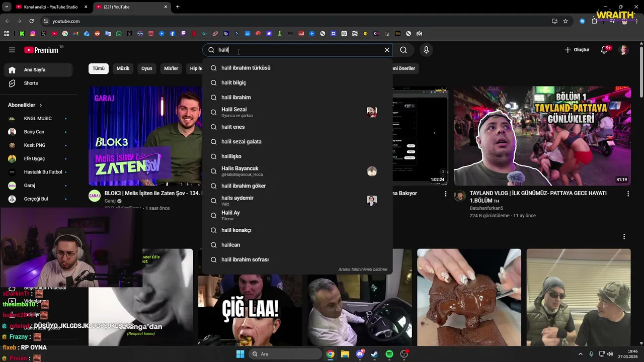
Task: Open Spotify from the taskbar
Action: (x=389, y=354)
